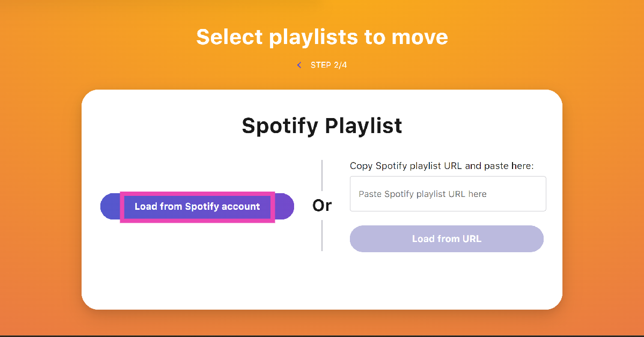Click the word 'Copy' in the URL label
This screenshot has height=337, width=644.
[362, 166]
